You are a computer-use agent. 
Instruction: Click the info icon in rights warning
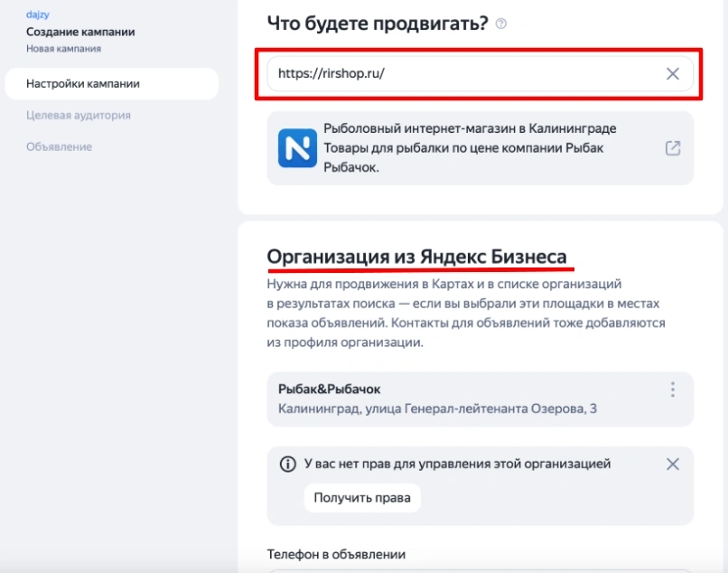288,464
